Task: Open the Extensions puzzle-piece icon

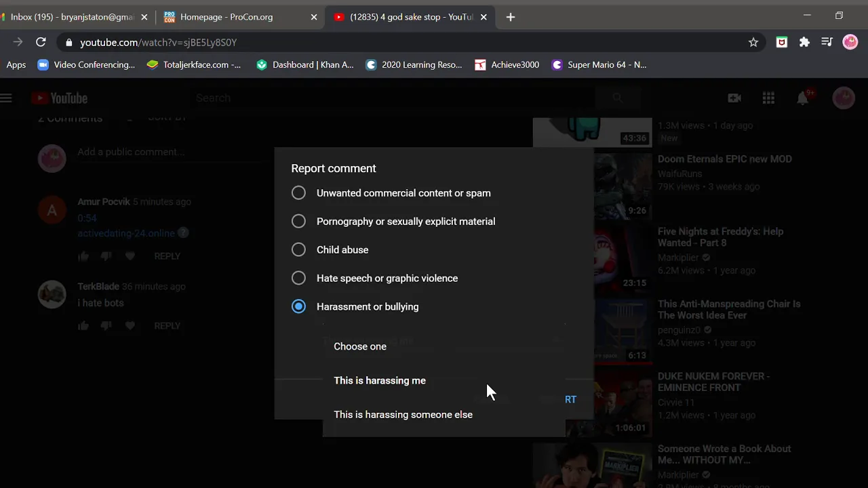Action: coord(804,42)
